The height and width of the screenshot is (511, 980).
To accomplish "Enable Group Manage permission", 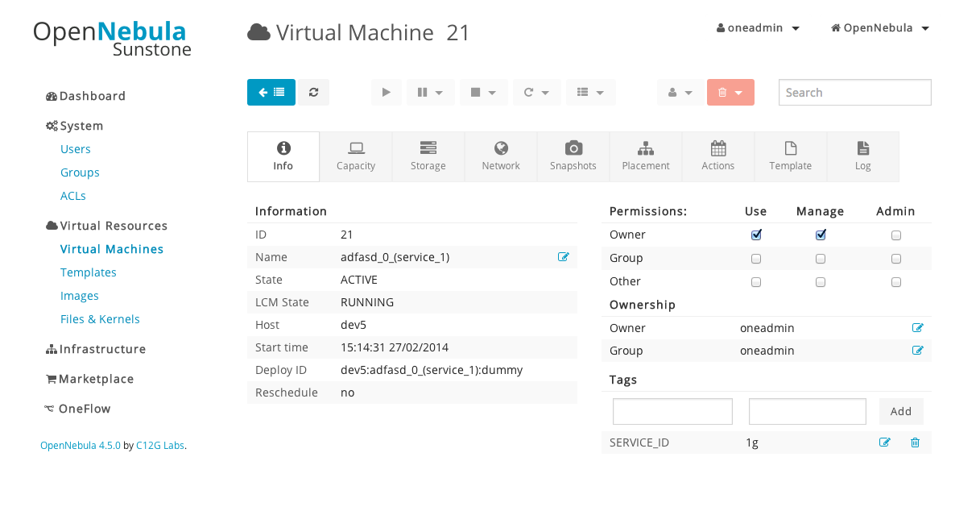I will (821, 259).
